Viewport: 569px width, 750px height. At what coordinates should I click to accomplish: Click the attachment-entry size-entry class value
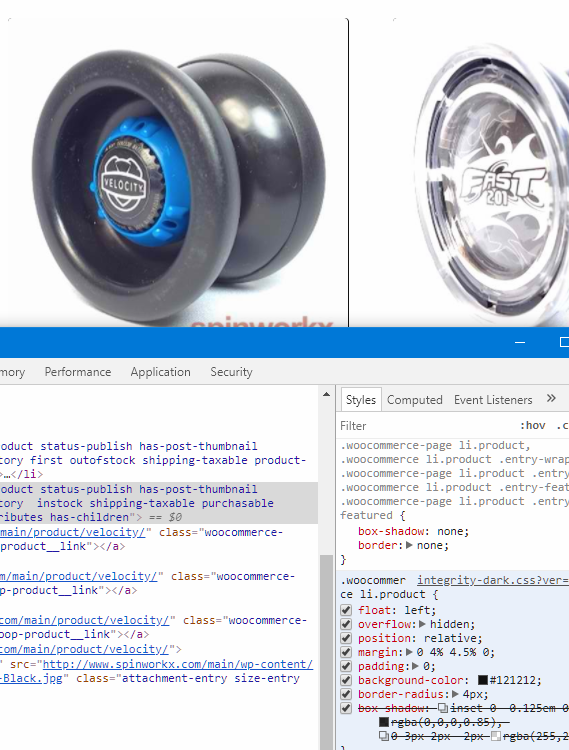pyautogui.click(x=211, y=678)
